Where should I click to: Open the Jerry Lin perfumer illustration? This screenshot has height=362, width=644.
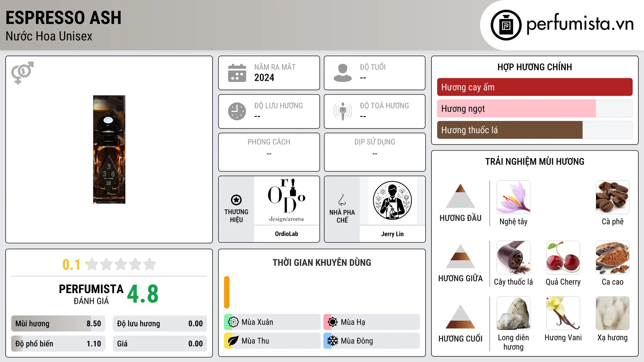click(x=392, y=200)
